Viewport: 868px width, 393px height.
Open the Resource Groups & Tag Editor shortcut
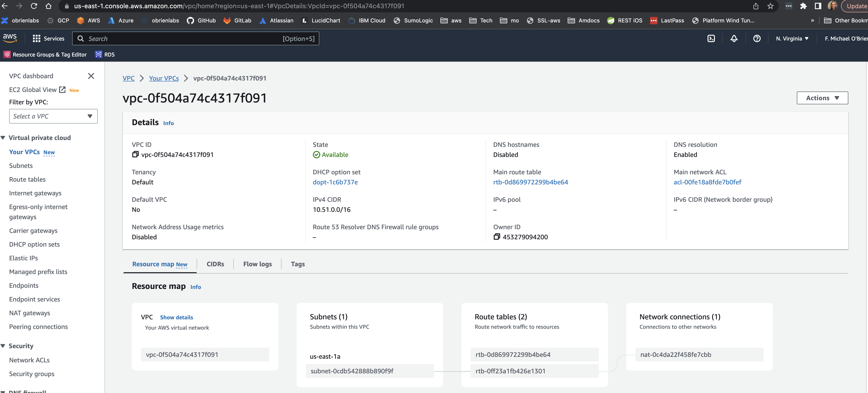pos(45,54)
